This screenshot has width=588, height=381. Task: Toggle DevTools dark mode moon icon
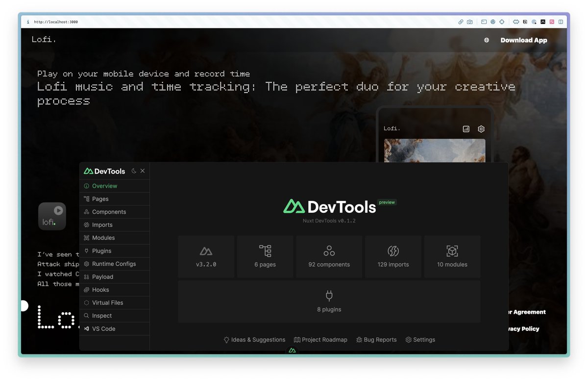(x=134, y=171)
